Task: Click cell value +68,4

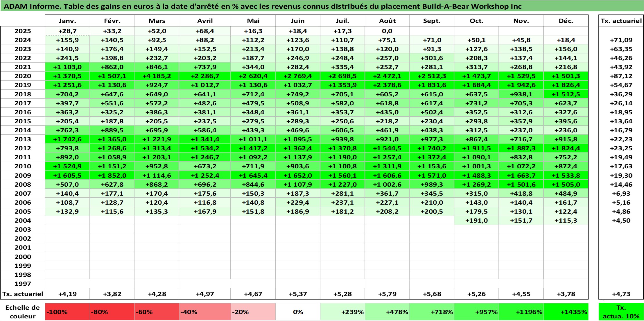Action: (205, 31)
